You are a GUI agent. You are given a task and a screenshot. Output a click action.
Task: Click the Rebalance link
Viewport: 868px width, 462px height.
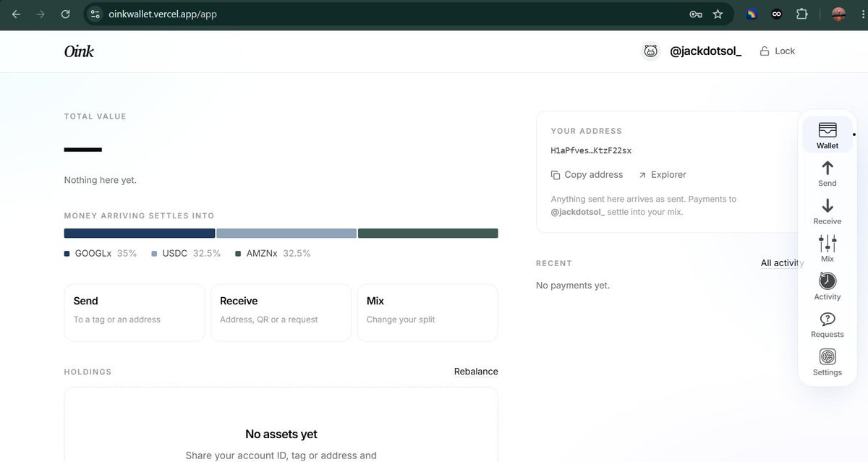click(476, 372)
